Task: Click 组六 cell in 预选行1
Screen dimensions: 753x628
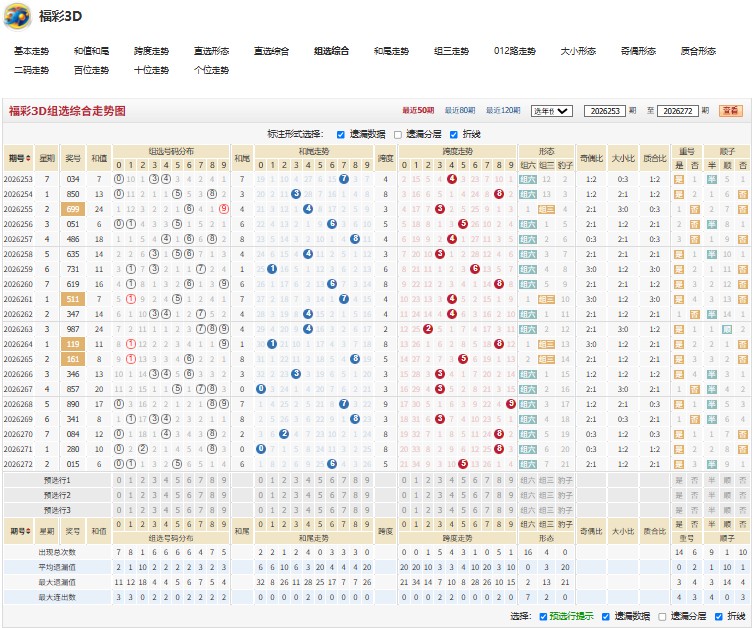Action: click(528, 480)
